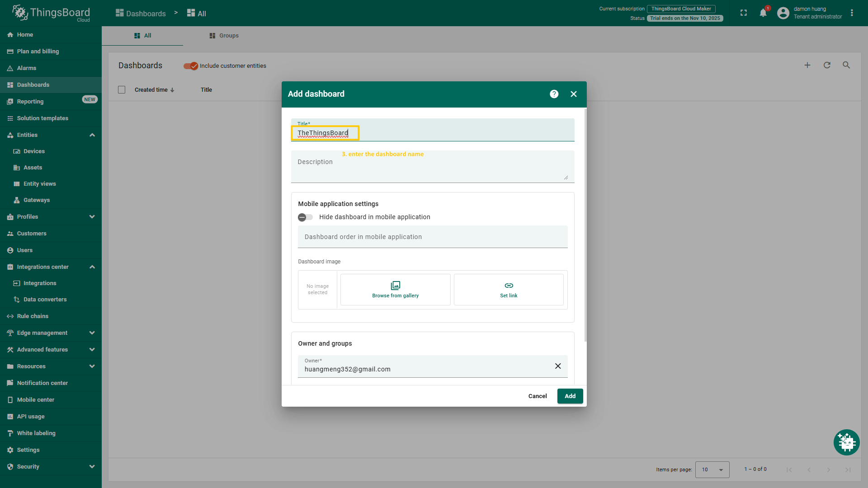Screen dimensions: 868x488
Task: Open Rule chains from the sidebar
Action: (x=33, y=316)
